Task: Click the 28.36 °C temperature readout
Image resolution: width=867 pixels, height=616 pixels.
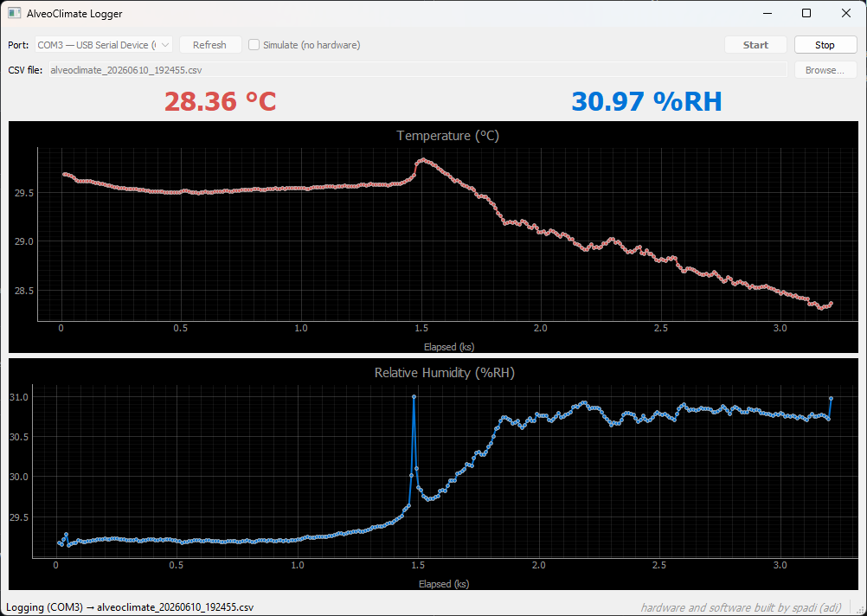Action: coord(220,101)
